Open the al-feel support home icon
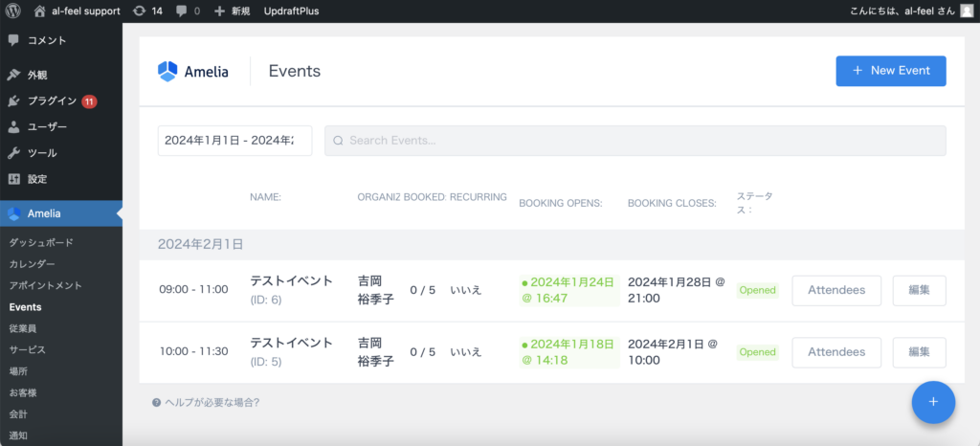980x446 pixels. coord(39,11)
